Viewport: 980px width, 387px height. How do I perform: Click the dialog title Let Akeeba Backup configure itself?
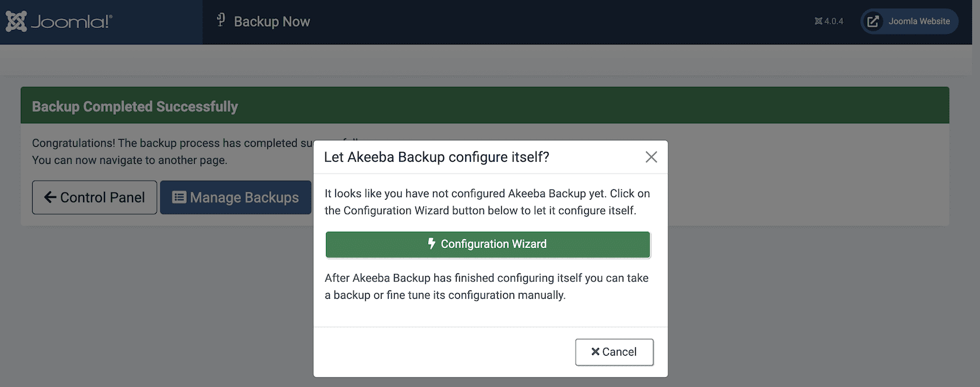pos(436,157)
